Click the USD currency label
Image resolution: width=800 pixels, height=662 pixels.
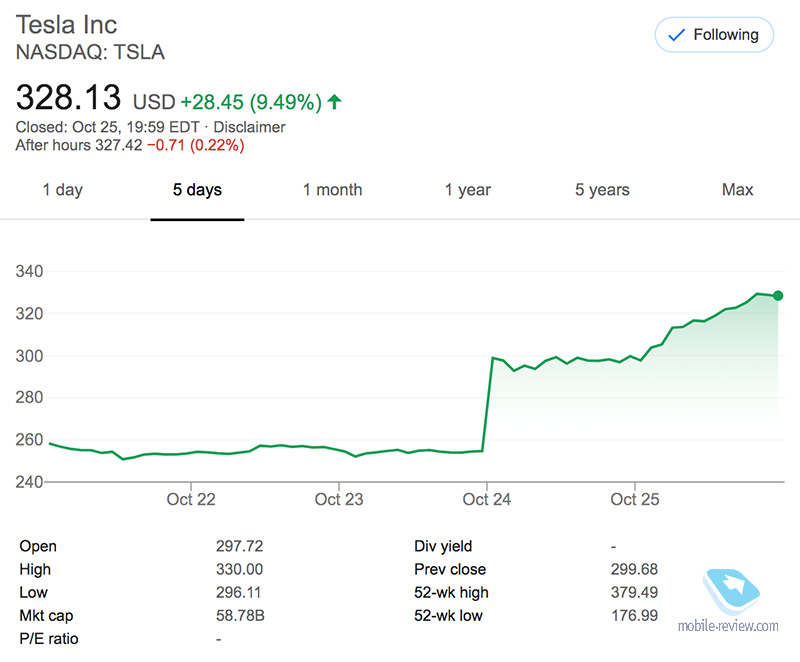(x=154, y=102)
